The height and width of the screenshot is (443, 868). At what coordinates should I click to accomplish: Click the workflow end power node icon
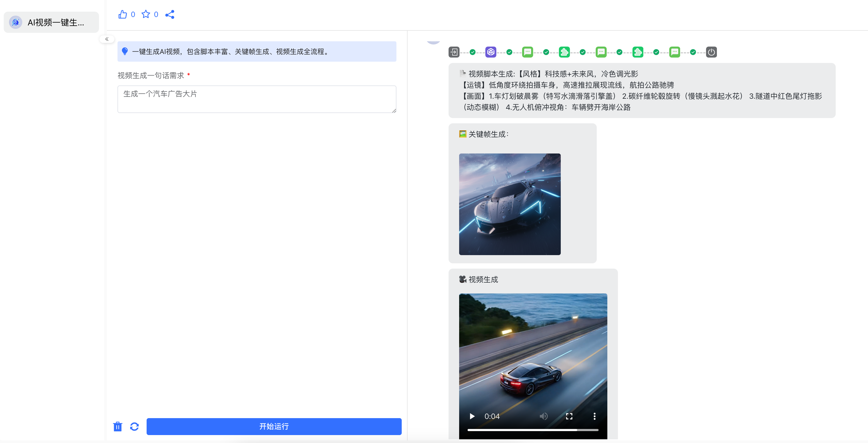711,52
